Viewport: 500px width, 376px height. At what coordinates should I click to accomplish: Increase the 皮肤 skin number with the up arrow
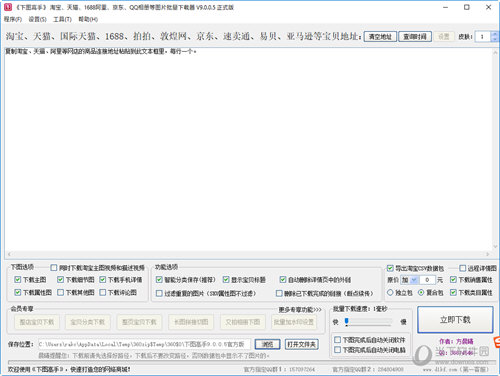(495, 34)
